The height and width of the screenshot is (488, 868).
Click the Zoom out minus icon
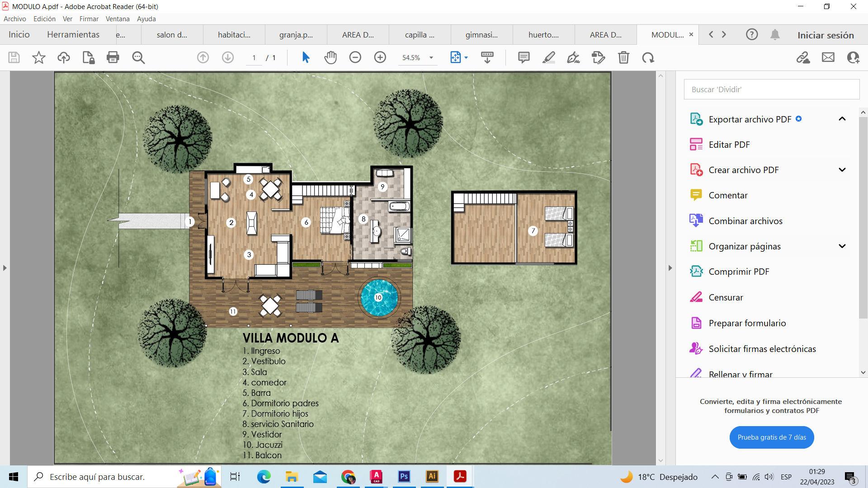355,57
